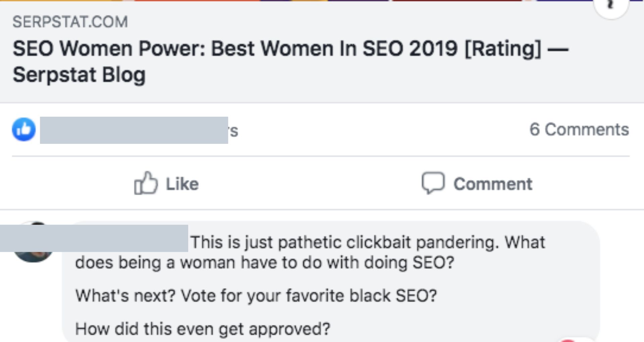Click the Like button label
The image size is (644, 342).
pos(181,183)
